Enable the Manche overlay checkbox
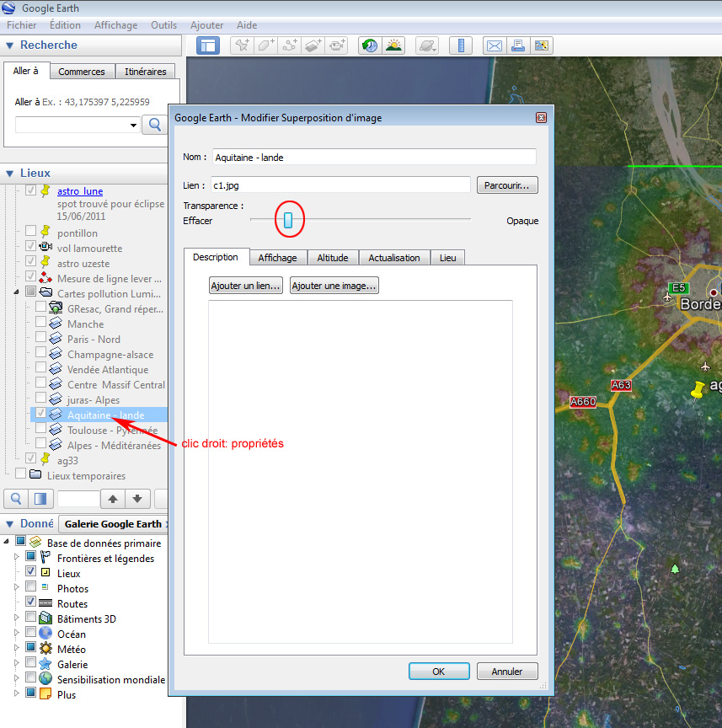The height and width of the screenshot is (728, 722). point(40,321)
